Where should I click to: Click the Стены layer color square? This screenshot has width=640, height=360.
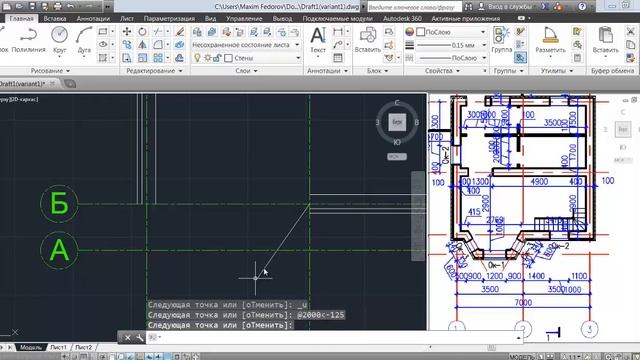(229, 58)
